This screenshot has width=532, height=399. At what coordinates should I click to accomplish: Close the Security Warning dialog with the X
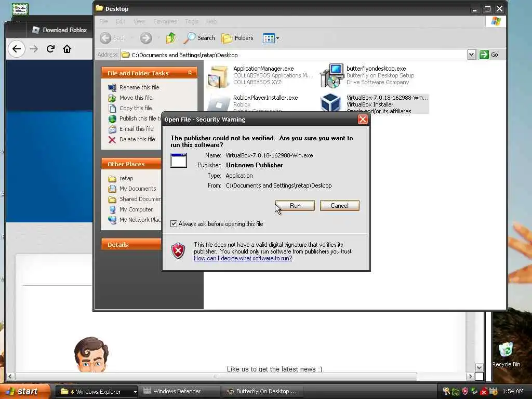click(363, 119)
